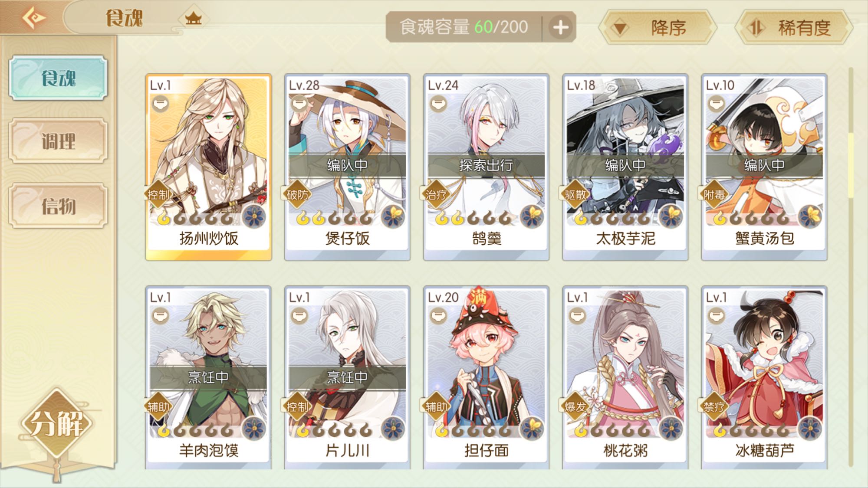Tap the 附毒 role badge on 蟹黄汤包

coord(714,195)
